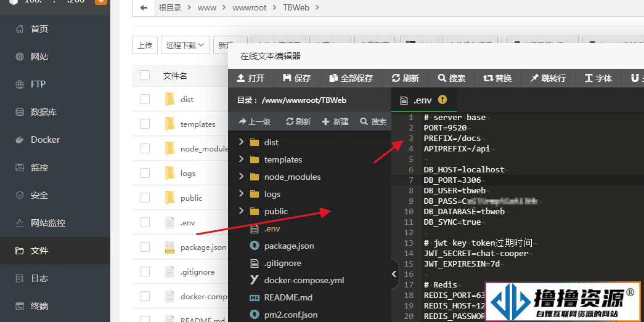Click the 网站监控 chart icon

(19, 223)
